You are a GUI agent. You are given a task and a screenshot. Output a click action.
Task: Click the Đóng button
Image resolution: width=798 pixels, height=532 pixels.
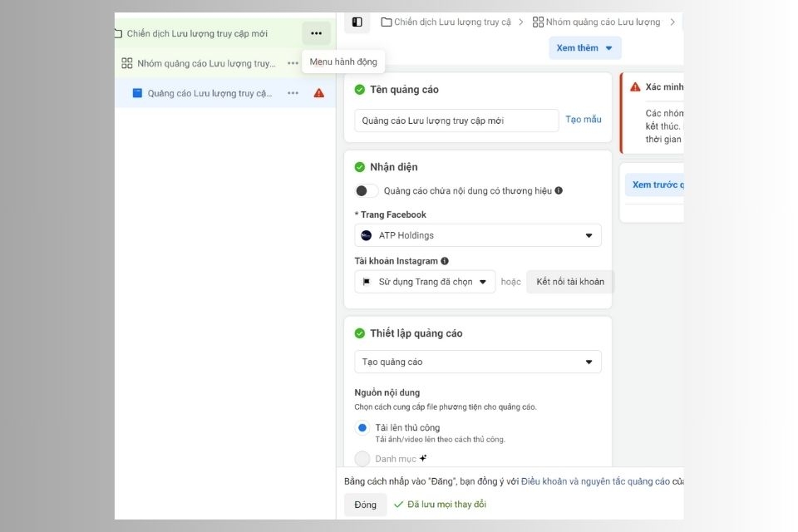pos(366,505)
